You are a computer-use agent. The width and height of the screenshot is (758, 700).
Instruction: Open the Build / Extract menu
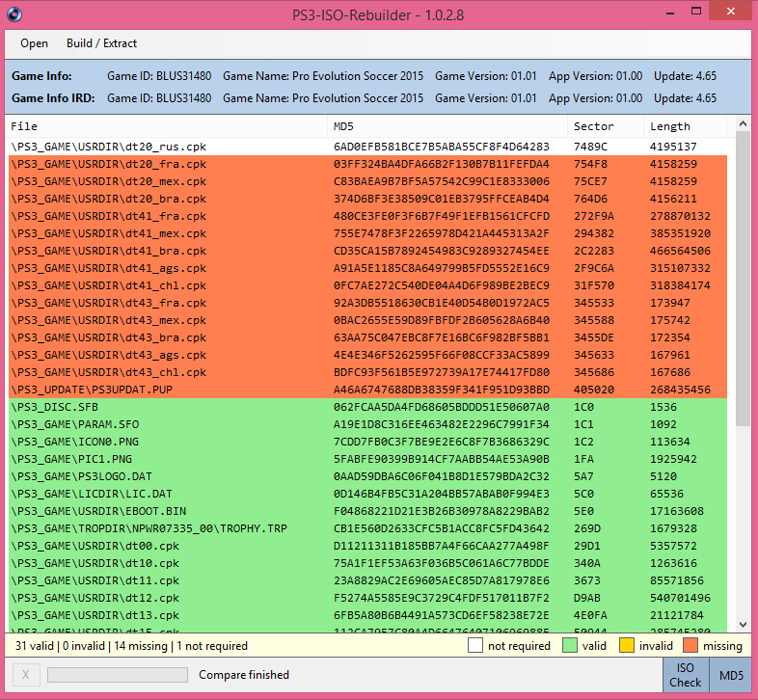pyautogui.click(x=101, y=43)
